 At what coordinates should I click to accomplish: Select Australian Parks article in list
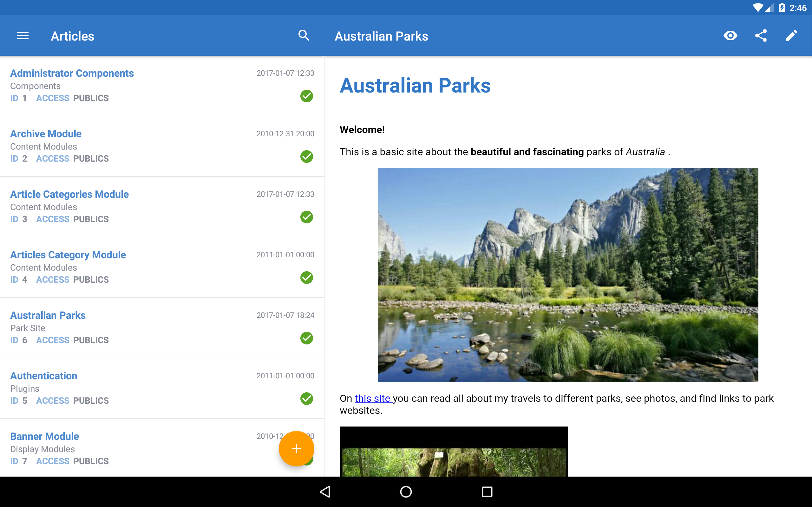[48, 315]
